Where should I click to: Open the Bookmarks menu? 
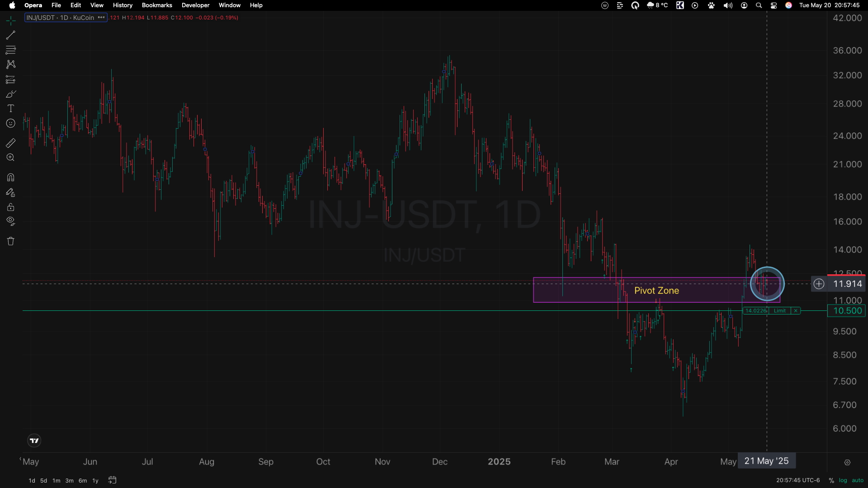click(x=156, y=5)
